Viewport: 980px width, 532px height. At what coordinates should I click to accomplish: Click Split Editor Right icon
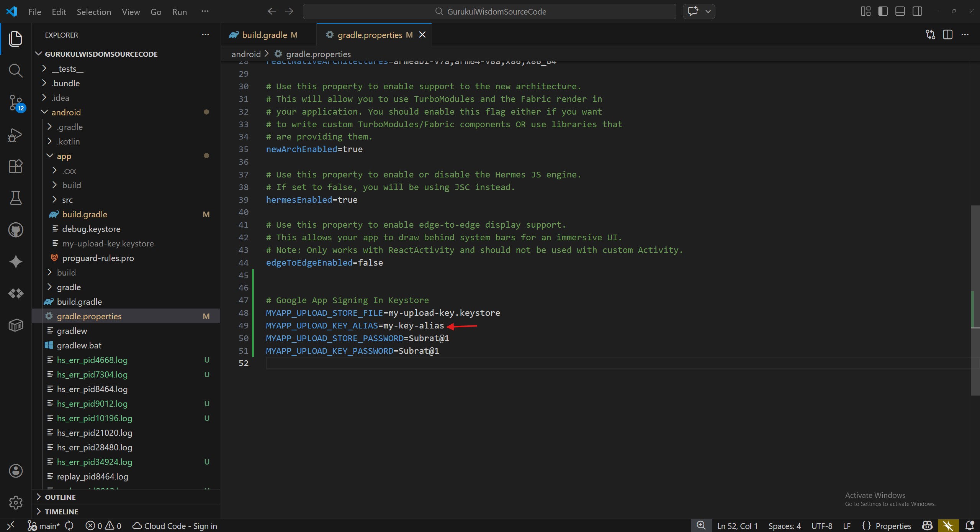(x=947, y=35)
